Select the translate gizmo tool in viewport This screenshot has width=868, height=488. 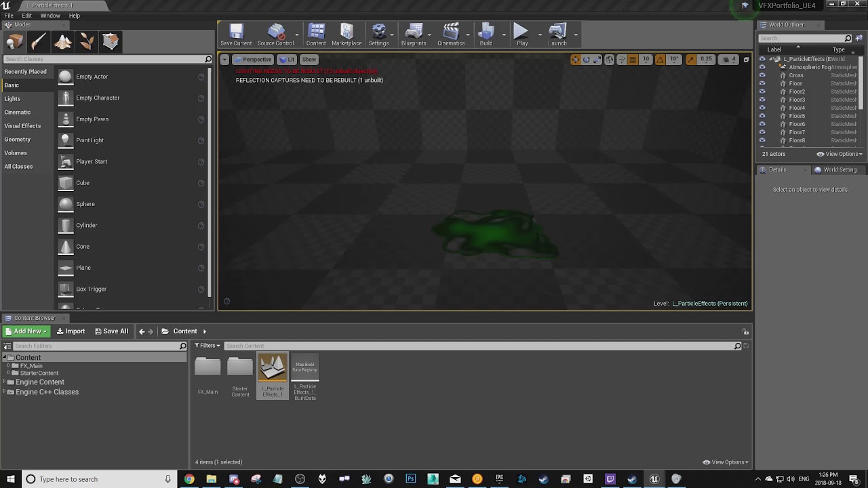[576, 60]
